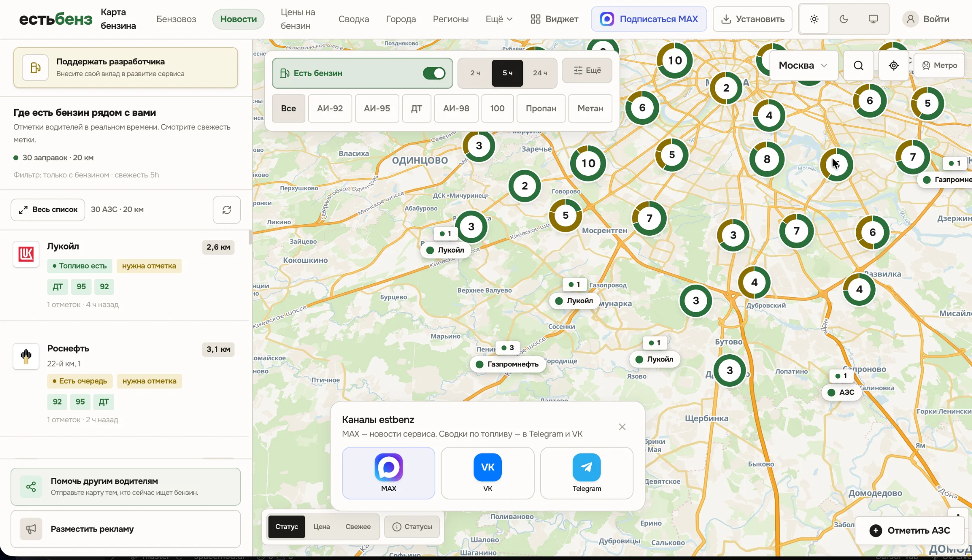Open the Виджет nav item

pyautogui.click(x=554, y=19)
